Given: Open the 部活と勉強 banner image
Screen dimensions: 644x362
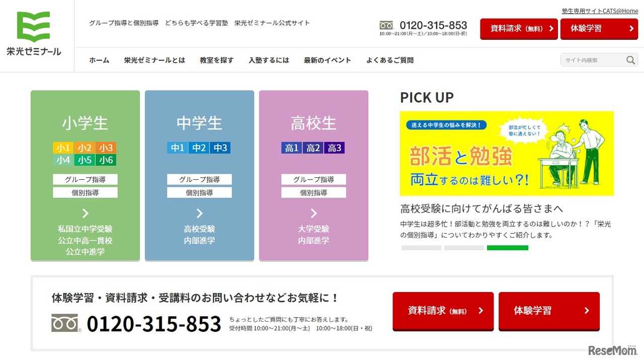Looking at the screenshot, I should [507, 154].
